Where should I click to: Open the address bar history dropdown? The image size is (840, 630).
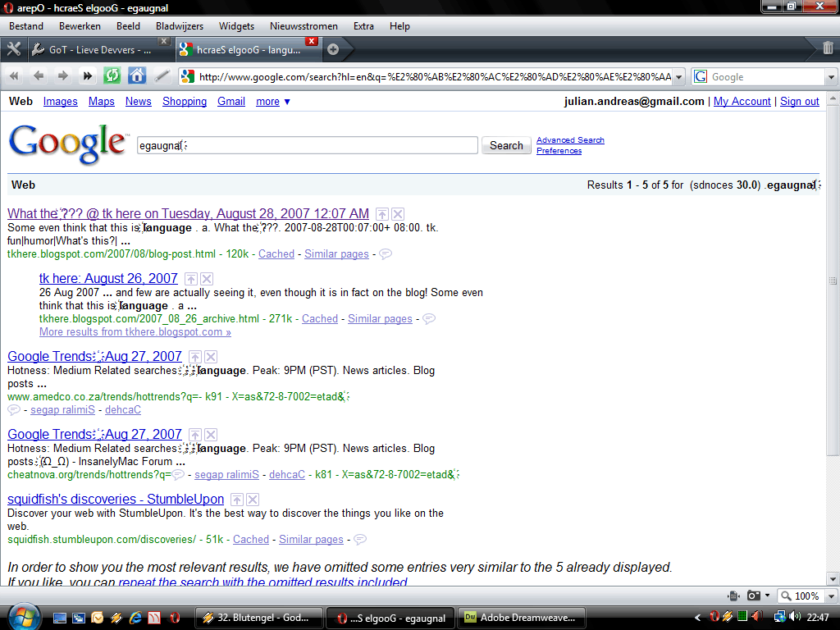678,76
